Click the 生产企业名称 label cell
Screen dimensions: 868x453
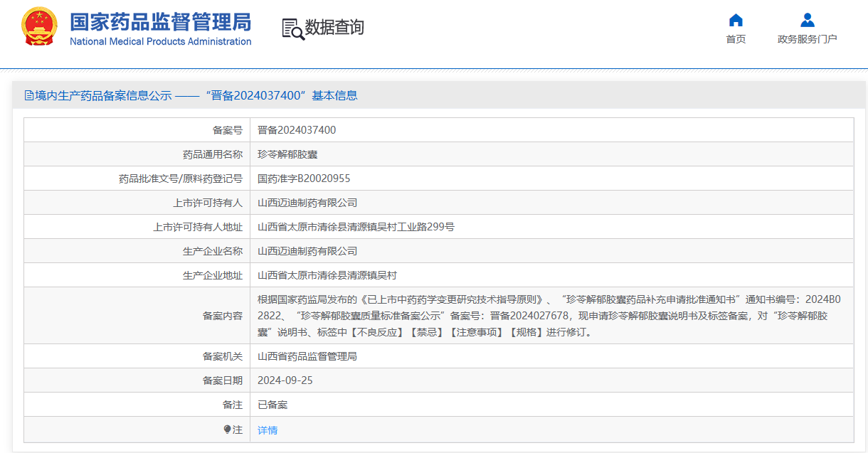tap(137, 251)
